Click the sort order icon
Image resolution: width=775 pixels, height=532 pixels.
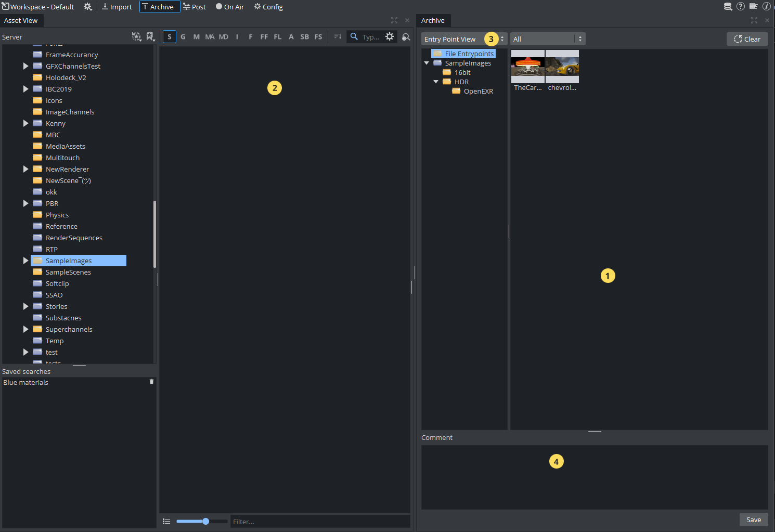pos(338,37)
